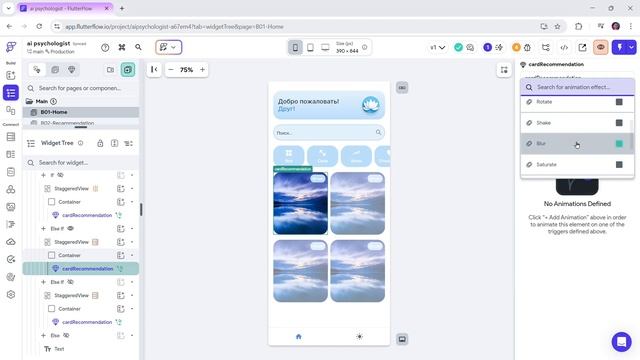Run test mode with lightning button
Screen dimensions: 640x360
(x=620, y=47)
